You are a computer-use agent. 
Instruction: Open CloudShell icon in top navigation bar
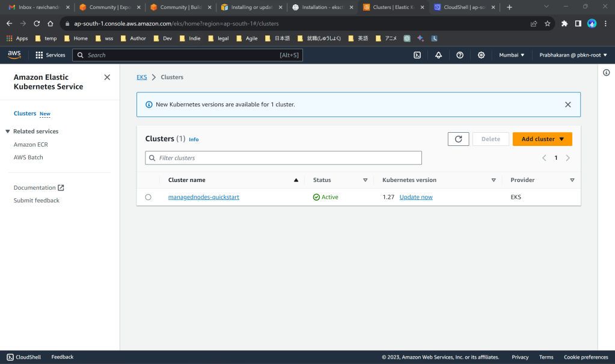[417, 55]
